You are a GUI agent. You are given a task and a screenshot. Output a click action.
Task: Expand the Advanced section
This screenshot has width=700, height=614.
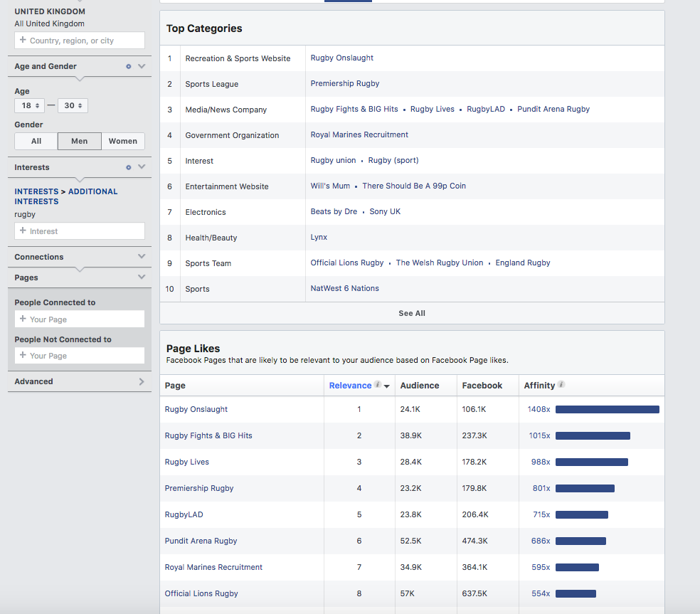(x=142, y=381)
